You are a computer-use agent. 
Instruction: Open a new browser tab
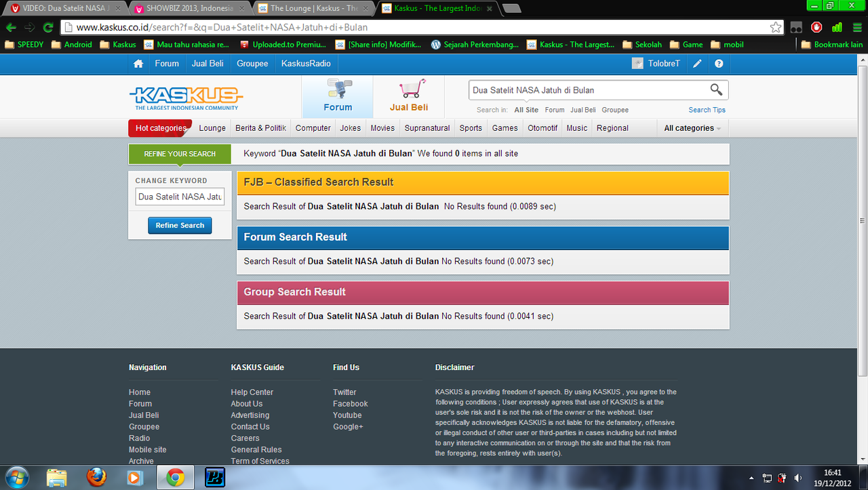tap(512, 9)
